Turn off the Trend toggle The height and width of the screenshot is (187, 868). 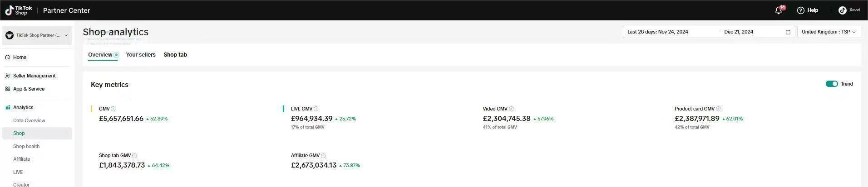click(831, 84)
